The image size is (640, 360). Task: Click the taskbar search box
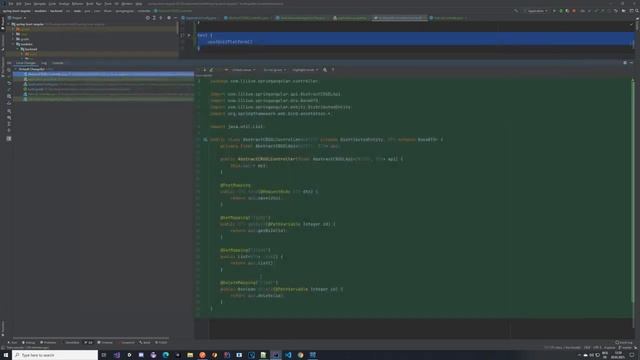55,355
